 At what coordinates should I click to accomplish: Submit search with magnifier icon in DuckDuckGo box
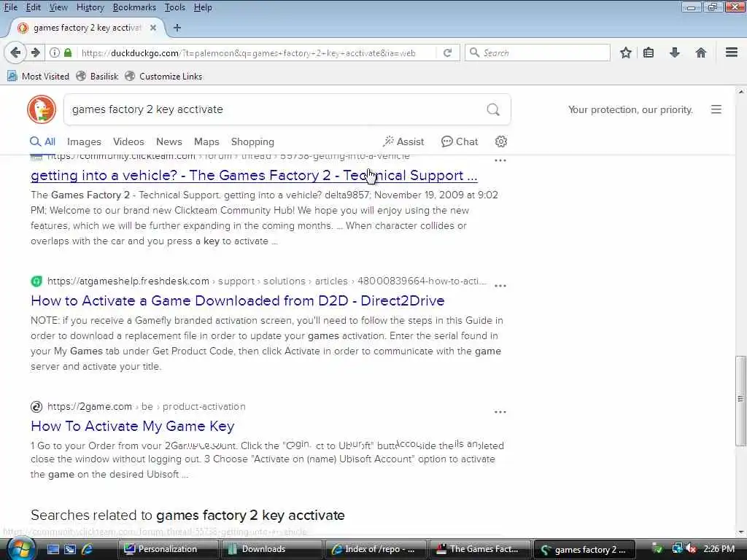[493, 109]
